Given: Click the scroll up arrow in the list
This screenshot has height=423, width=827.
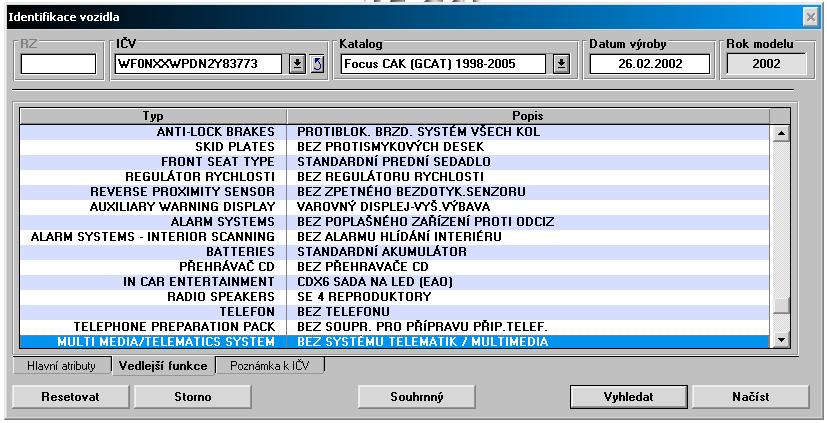Looking at the screenshot, I should (x=782, y=132).
